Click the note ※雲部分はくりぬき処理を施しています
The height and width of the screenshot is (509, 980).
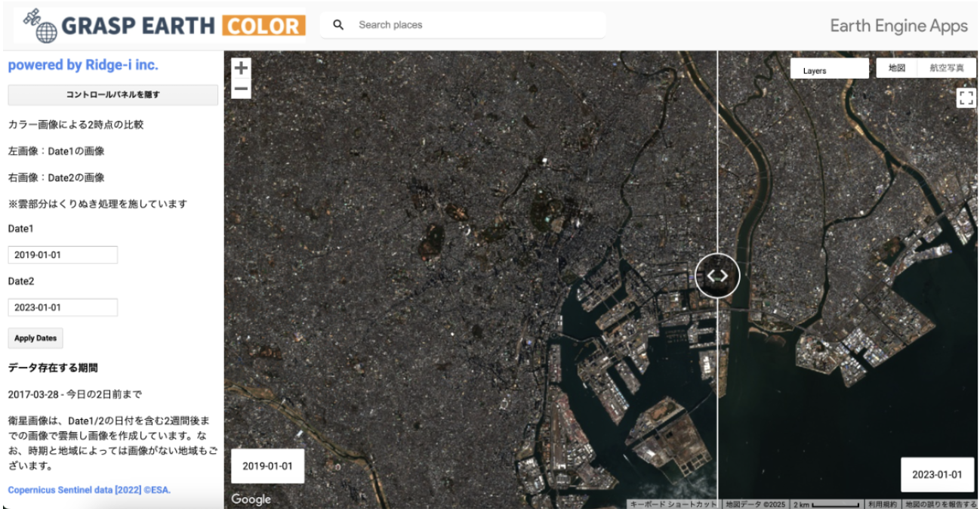click(97, 204)
